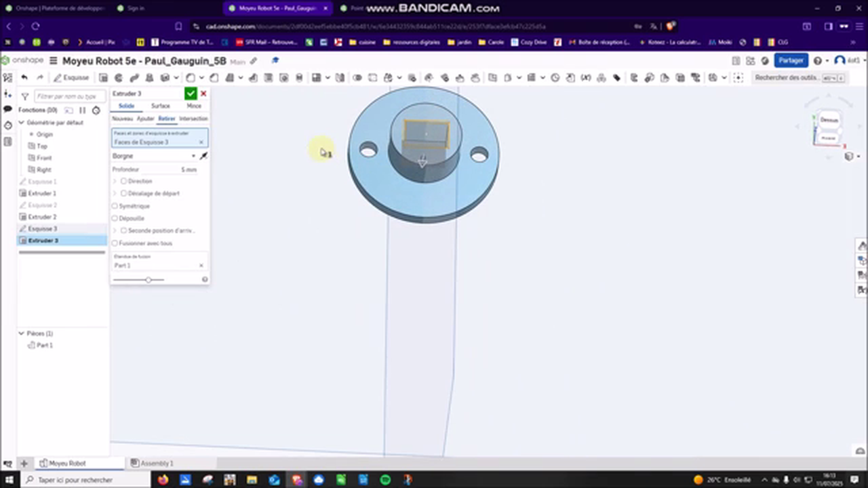Open the Assembly 1 tab at bottom
Viewport: 868px width, 488px height.
pyautogui.click(x=157, y=463)
